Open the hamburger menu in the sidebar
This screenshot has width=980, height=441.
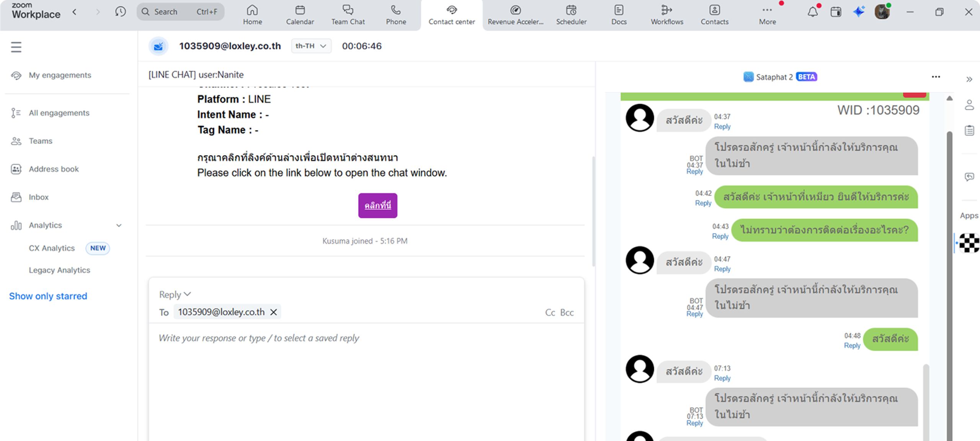click(x=16, y=47)
